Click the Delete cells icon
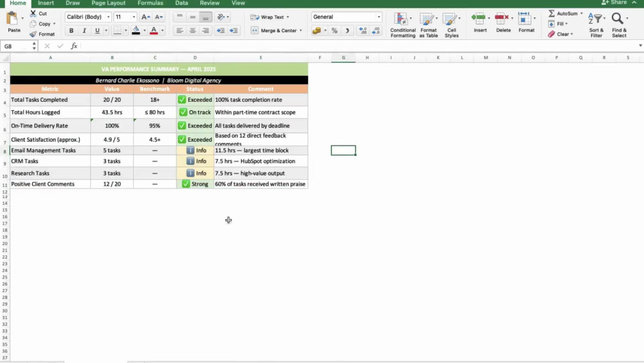 [502, 17]
